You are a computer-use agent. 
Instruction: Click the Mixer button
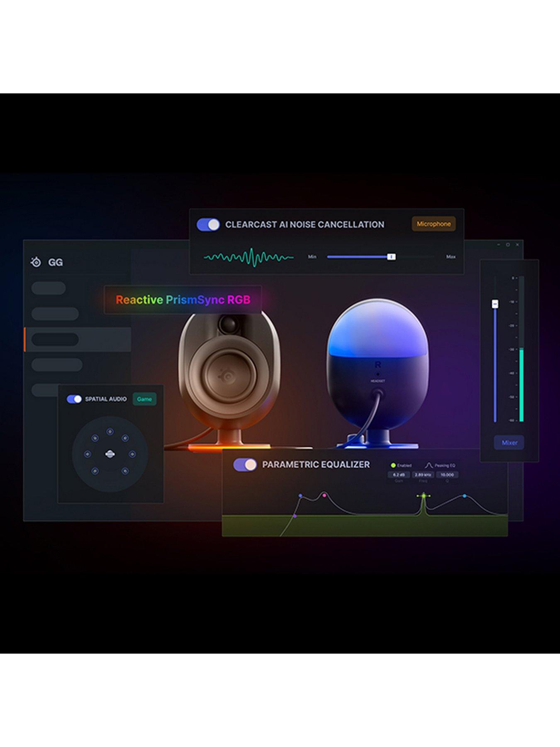tap(509, 442)
